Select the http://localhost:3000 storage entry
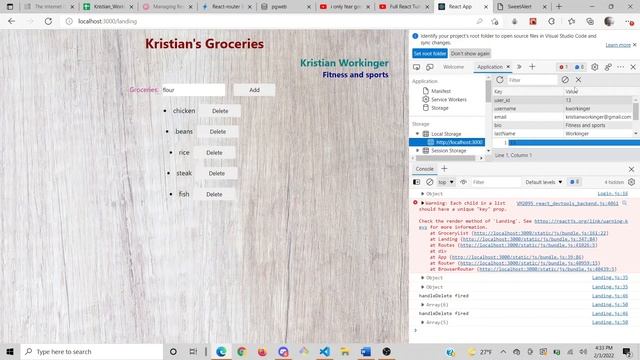Screen dimensions: 640x360 click(447, 142)
